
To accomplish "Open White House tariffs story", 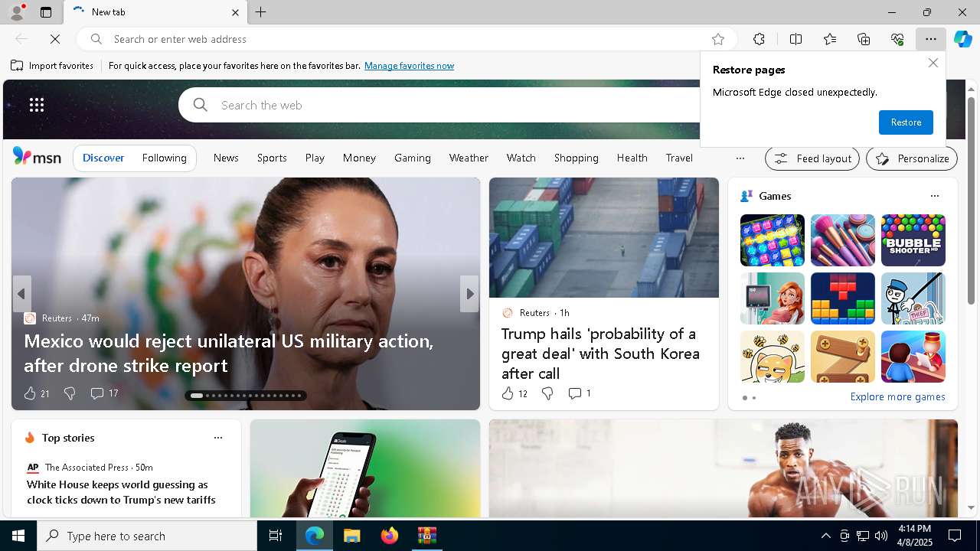I will [x=121, y=492].
